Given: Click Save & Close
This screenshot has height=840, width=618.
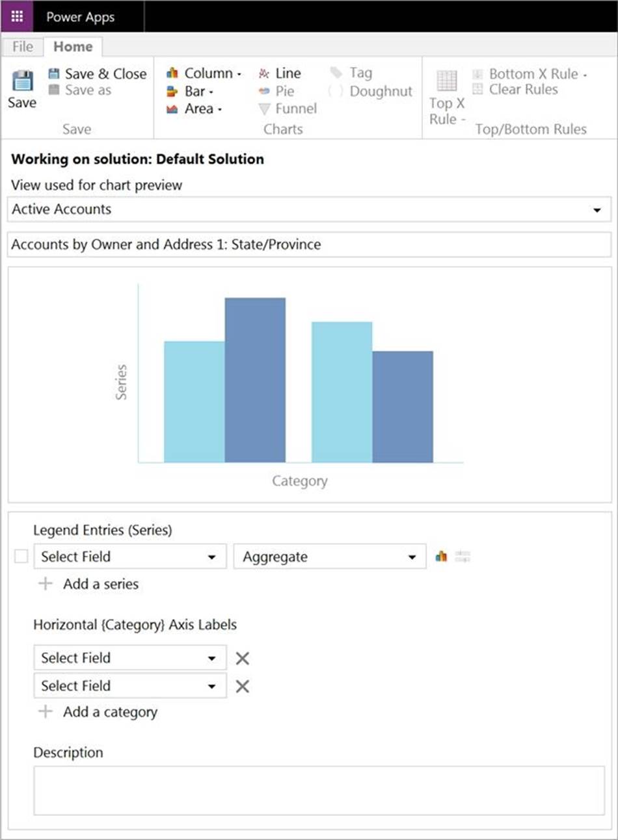Looking at the screenshot, I should click(x=98, y=74).
